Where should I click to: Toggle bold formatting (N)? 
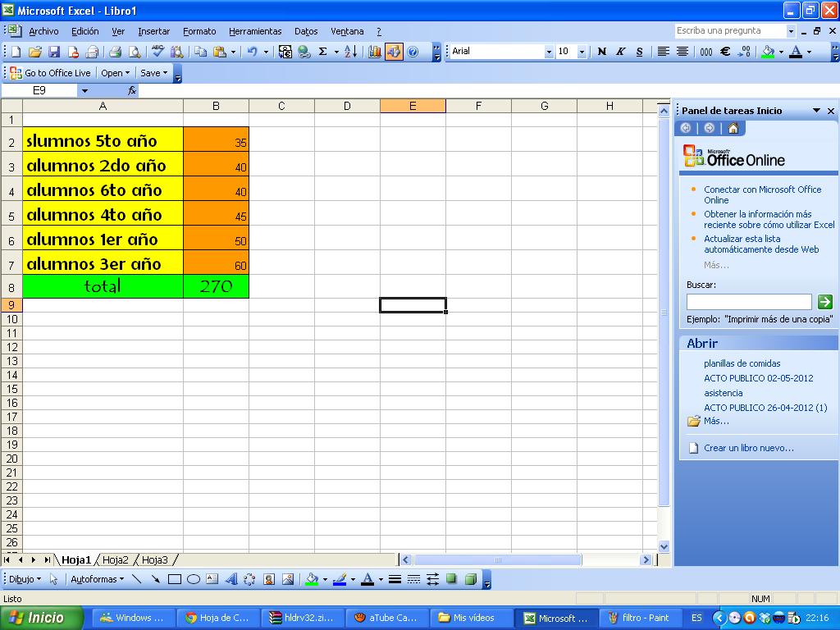(601, 52)
